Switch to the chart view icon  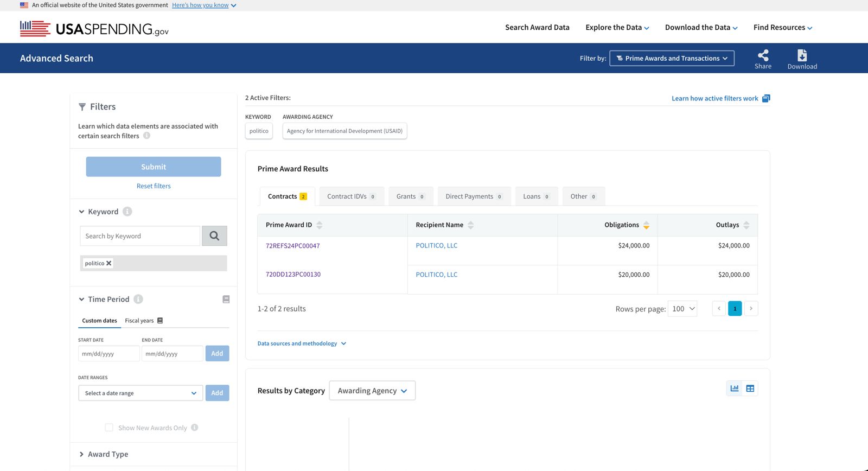point(735,389)
